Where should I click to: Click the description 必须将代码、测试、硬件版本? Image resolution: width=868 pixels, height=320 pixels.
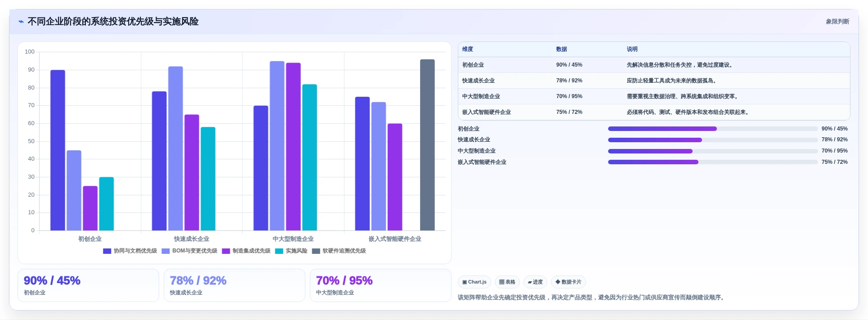[x=689, y=112]
